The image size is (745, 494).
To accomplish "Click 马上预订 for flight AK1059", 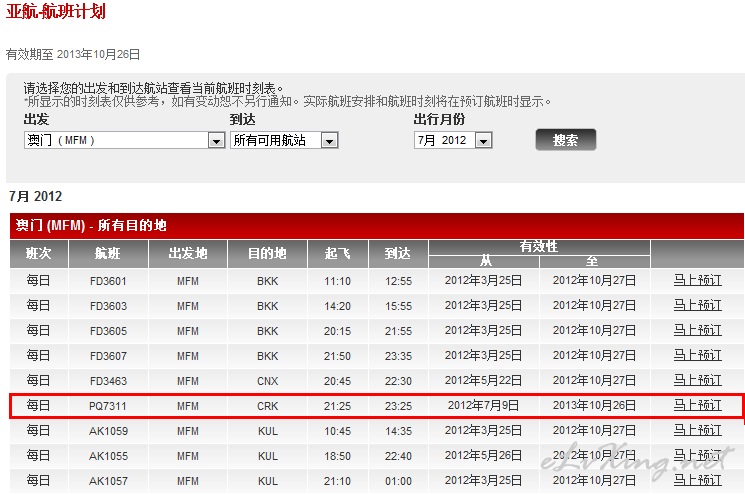I will click(x=697, y=430).
